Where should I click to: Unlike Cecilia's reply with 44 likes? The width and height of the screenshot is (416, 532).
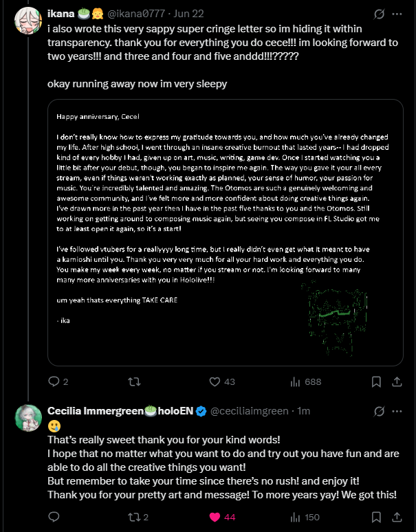215,517
